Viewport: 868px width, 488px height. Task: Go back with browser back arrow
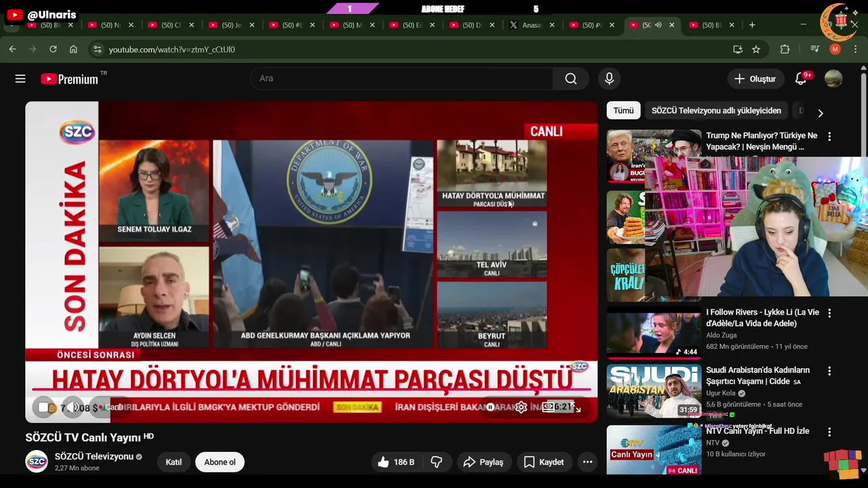click(12, 49)
